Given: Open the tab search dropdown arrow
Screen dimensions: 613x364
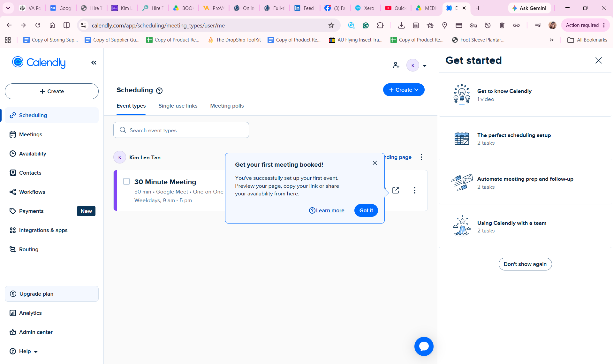Looking at the screenshot, I should point(8,8).
